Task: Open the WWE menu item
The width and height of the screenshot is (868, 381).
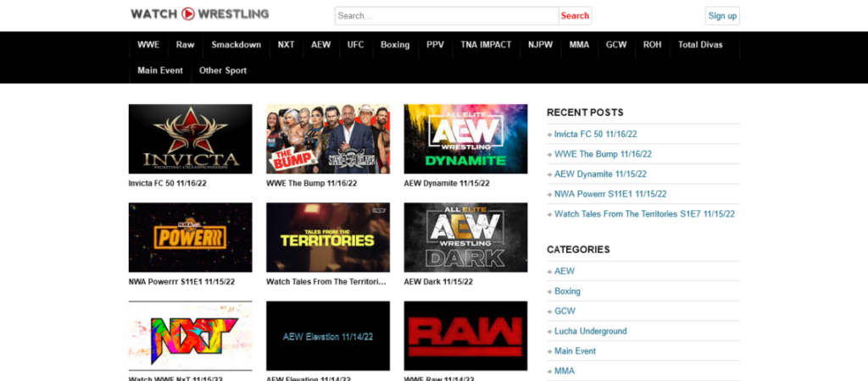Action: tap(148, 45)
